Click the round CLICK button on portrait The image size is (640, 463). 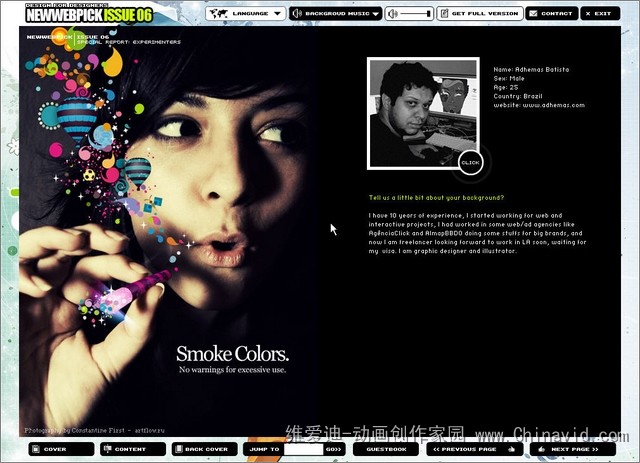[470, 162]
